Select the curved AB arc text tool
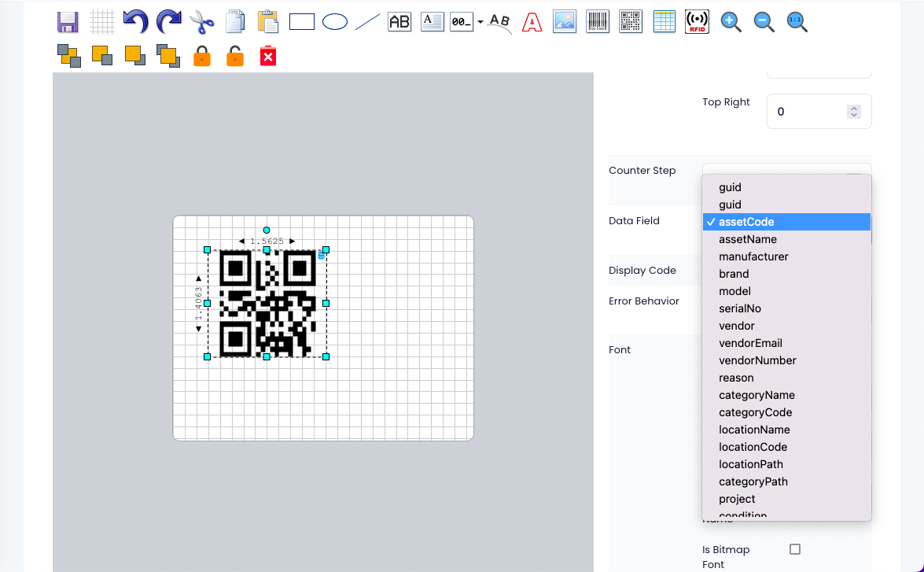 [499, 22]
